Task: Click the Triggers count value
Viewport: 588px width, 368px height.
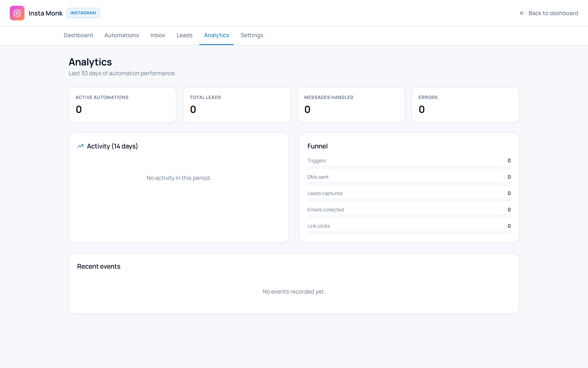Action: [x=509, y=161]
